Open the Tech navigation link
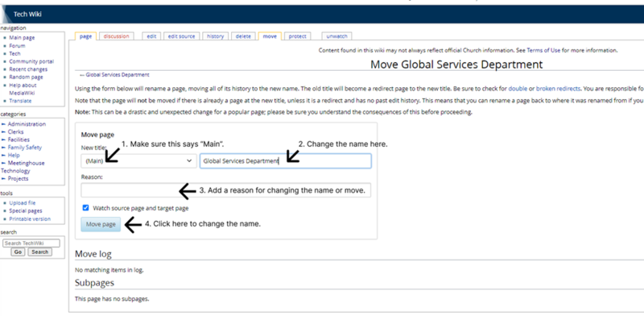This screenshot has width=644, height=316. coord(14,53)
